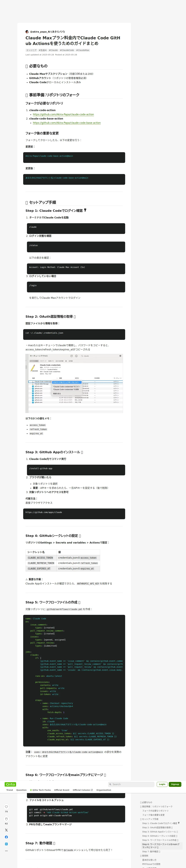Click the /login code block
This screenshot has height=868, width=186.
coord(76,287)
